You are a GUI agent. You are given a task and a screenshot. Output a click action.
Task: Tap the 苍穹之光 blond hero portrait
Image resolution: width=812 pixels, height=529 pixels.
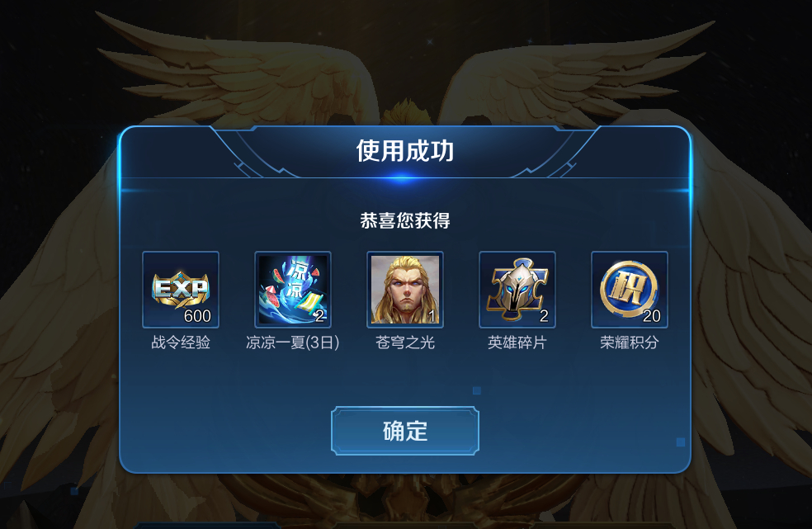pyautogui.click(x=405, y=290)
